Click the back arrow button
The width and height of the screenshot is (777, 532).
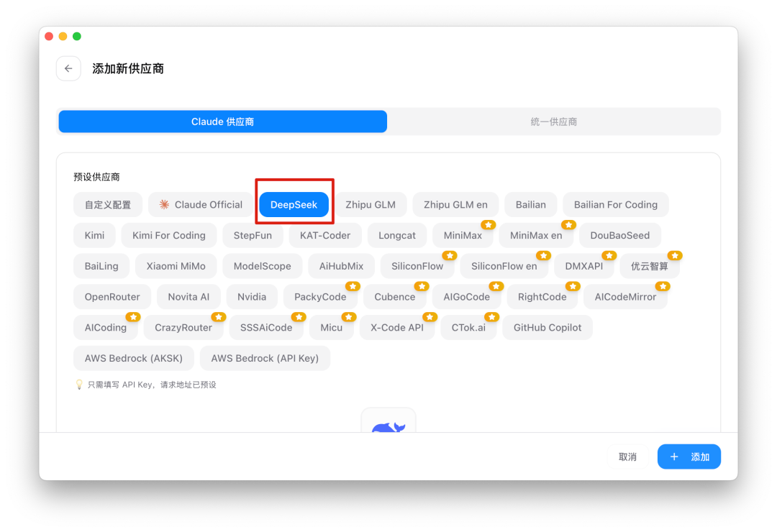68,68
